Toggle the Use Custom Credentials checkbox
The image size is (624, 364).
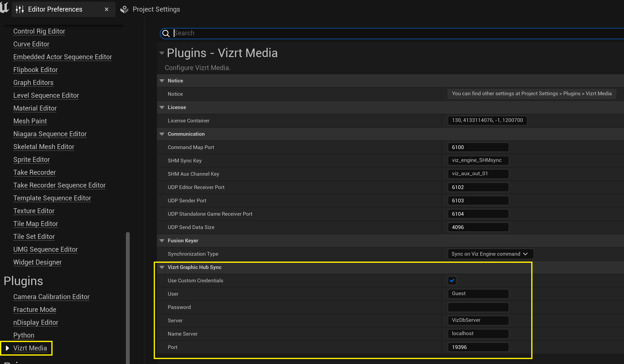coord(452,281)
